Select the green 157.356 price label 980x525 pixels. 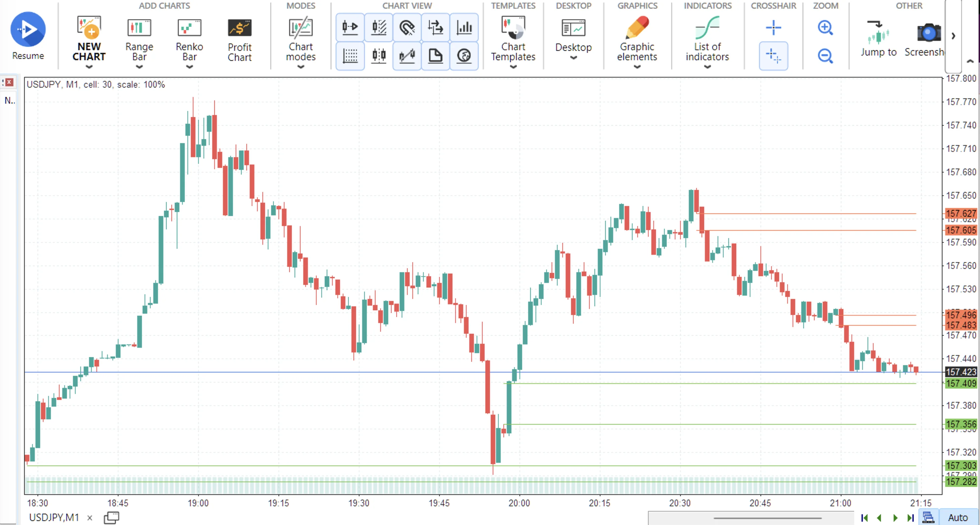[x=961, y=424]
